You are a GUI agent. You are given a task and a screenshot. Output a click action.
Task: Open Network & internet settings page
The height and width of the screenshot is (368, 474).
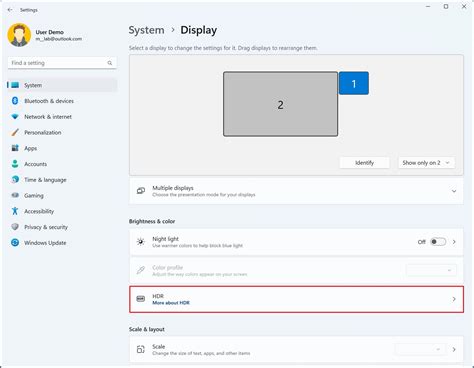pos(62,117)
